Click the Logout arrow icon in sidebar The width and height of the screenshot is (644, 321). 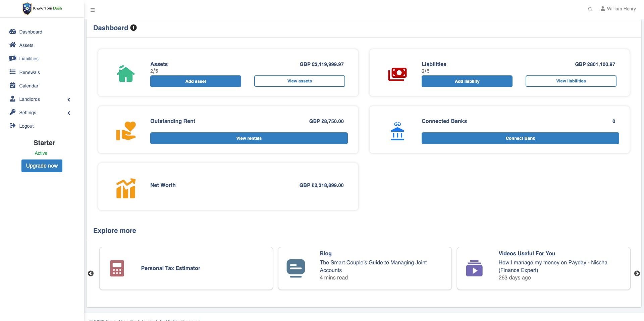[13, 126]
